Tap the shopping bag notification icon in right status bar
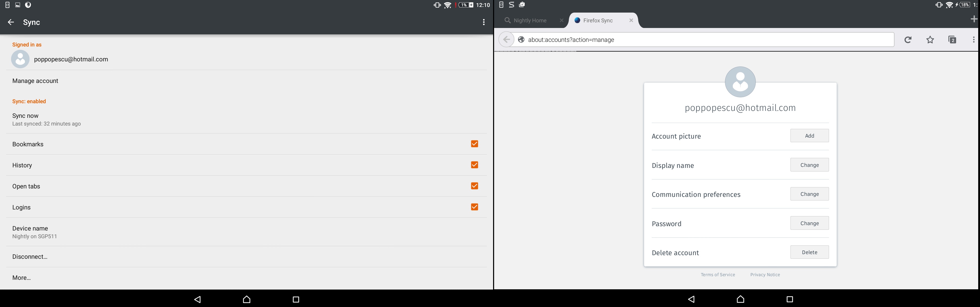This screenshot has height=307, width=980. pos(522,5)
